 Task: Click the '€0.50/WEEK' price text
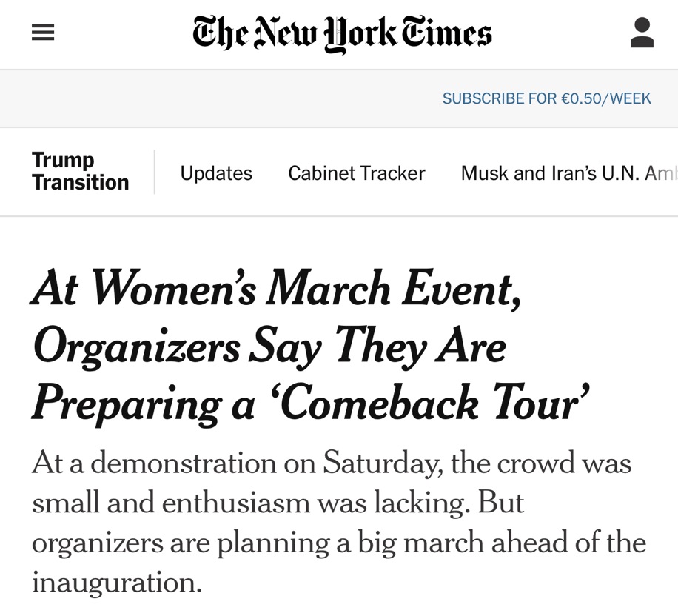click(606, 98)
